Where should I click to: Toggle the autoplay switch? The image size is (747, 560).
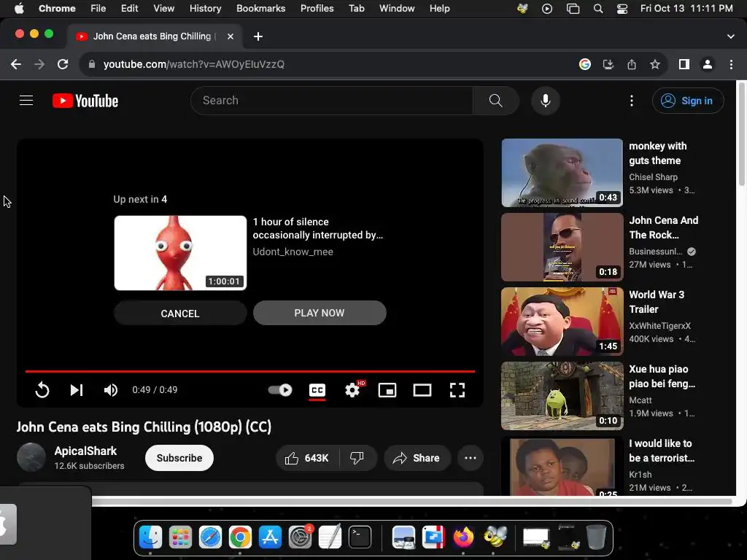click(x=280, y=390)
